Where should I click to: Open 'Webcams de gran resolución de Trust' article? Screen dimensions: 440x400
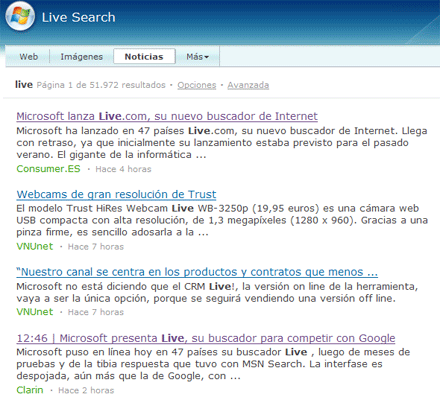pos(116,194)
